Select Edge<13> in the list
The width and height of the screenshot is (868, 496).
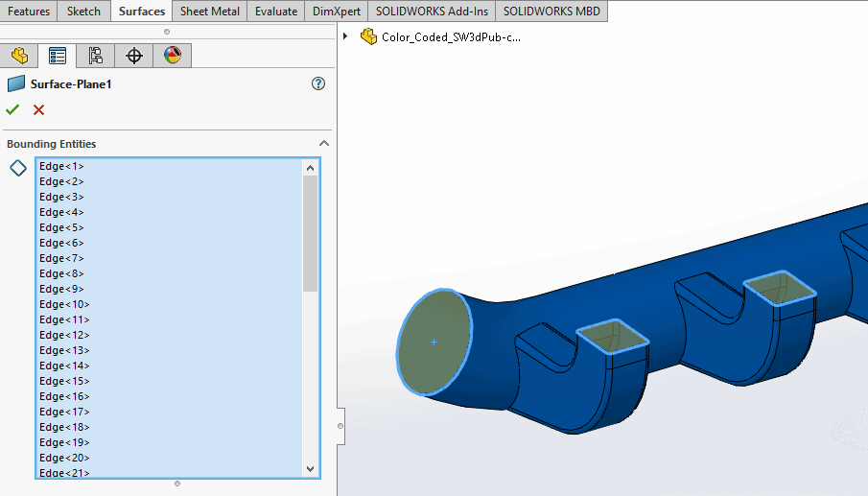tap(170, 350)
